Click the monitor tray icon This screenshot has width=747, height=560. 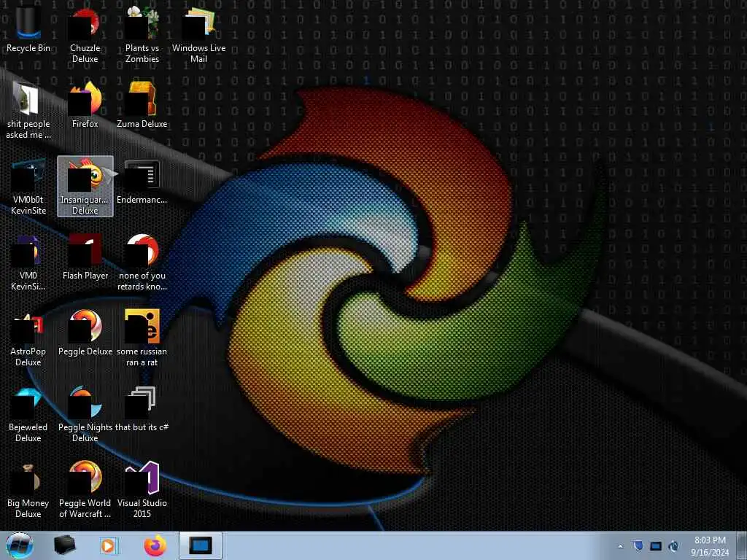656,546
